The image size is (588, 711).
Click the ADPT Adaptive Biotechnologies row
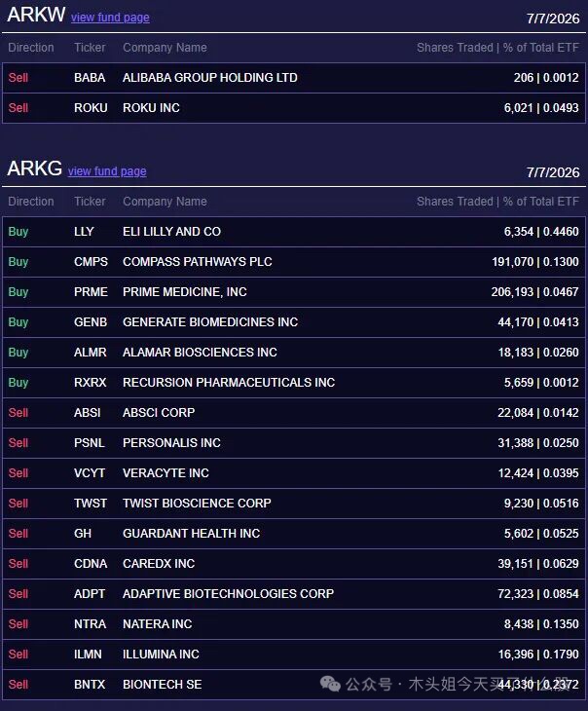click(294, 594)
